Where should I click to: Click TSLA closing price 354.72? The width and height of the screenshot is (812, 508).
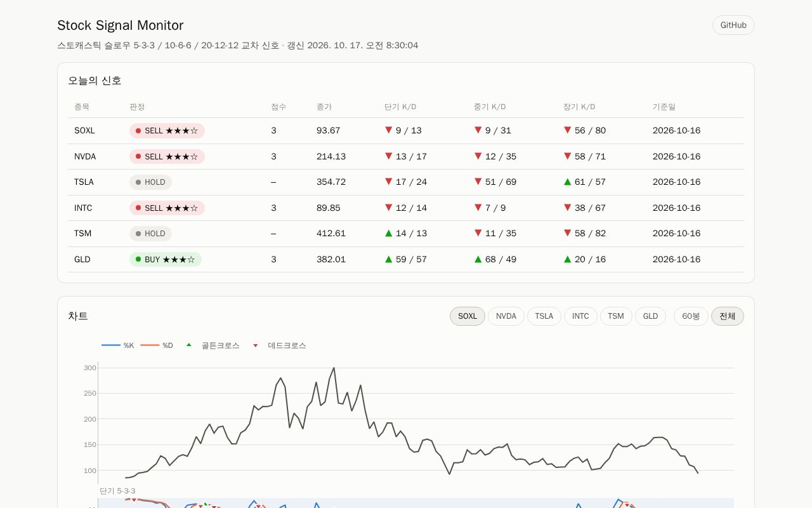pos(331,182)
